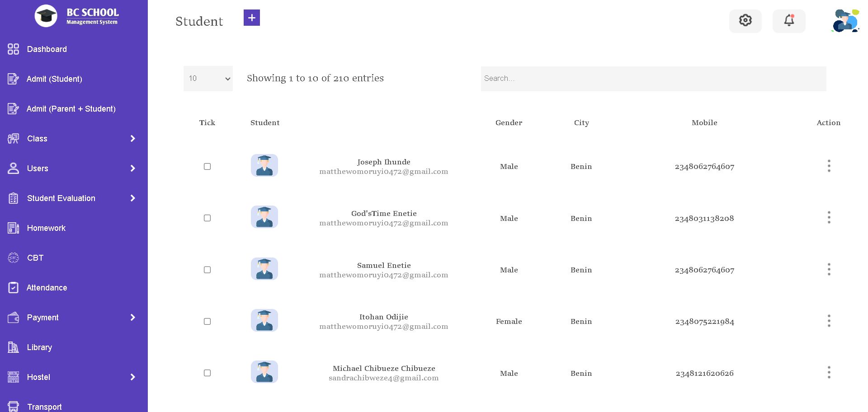Image resolution: width=868 pixels, height=412 pixels.
Task: Expand the Student Evaluation submenu
Action: point(132,198)
